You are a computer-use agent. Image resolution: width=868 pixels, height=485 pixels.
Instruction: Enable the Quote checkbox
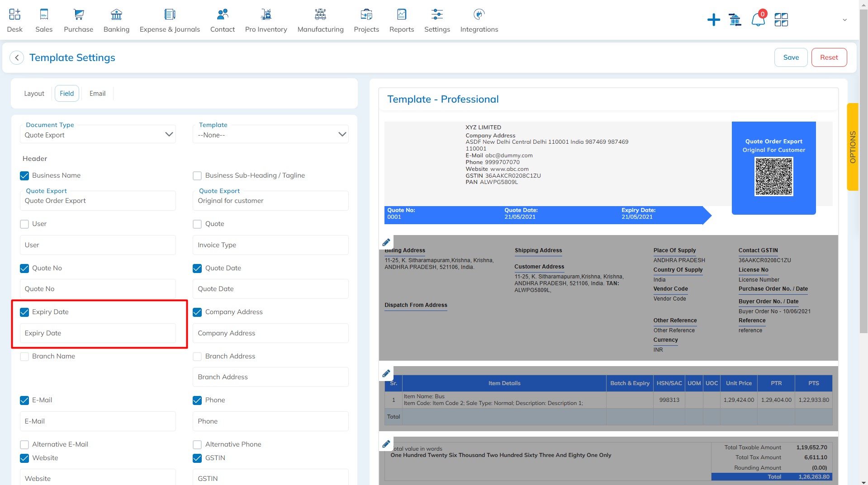[197, 224]
